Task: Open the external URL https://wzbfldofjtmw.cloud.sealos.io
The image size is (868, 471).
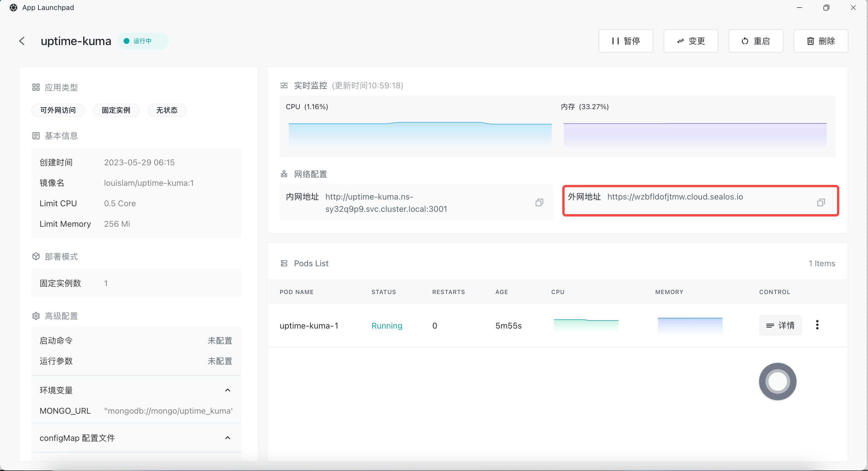Action: (675, 197)
